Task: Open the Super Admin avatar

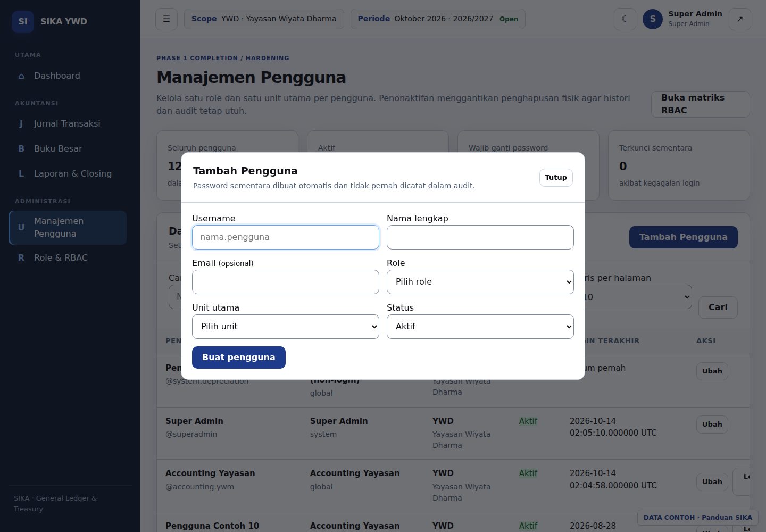Action: tap(653, 19)
